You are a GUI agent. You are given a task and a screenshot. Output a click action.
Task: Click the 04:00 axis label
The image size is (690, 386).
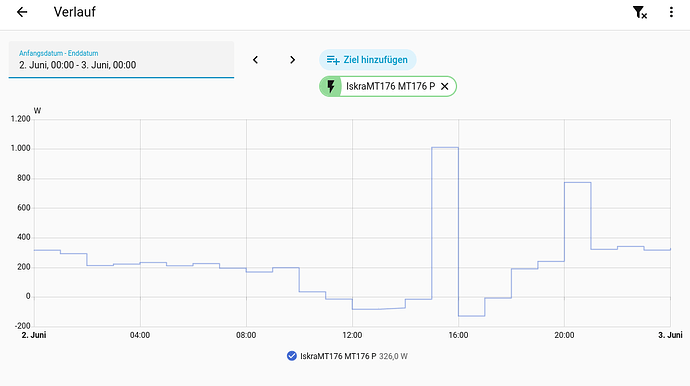point(140,335)
